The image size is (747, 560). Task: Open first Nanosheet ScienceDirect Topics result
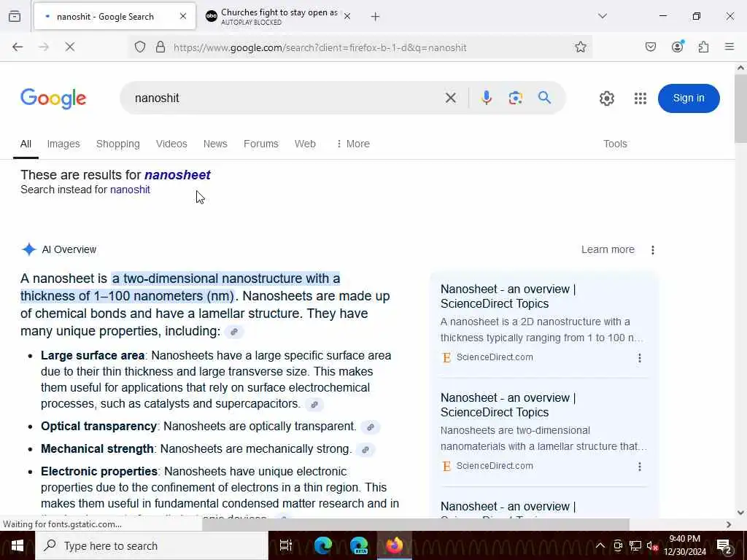[x=508, y=296]
